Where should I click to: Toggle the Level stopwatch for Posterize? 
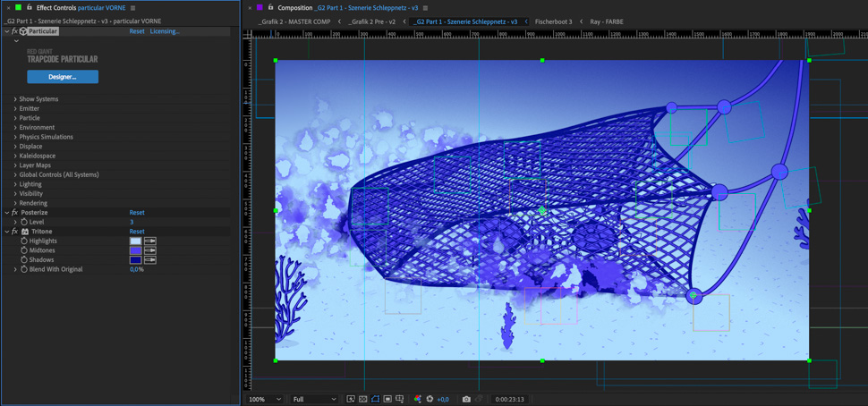point(24,222)
